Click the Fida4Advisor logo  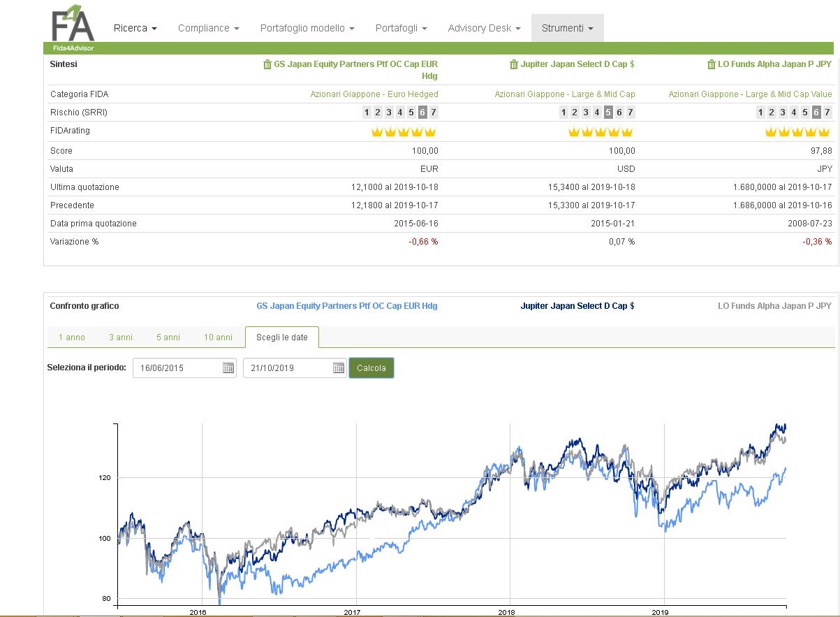point(73,29)
